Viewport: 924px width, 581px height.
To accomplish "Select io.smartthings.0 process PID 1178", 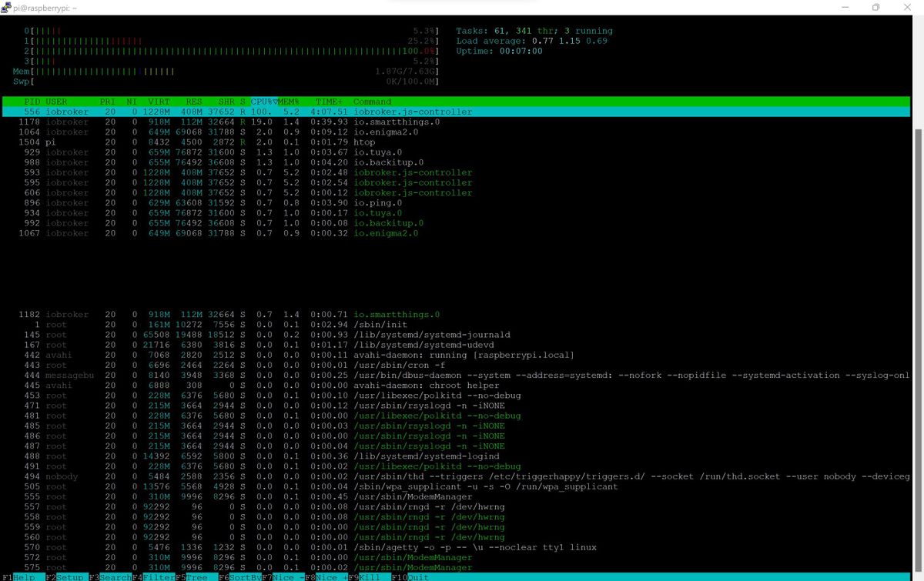I will pyautogui.click(x=456, y=122).
